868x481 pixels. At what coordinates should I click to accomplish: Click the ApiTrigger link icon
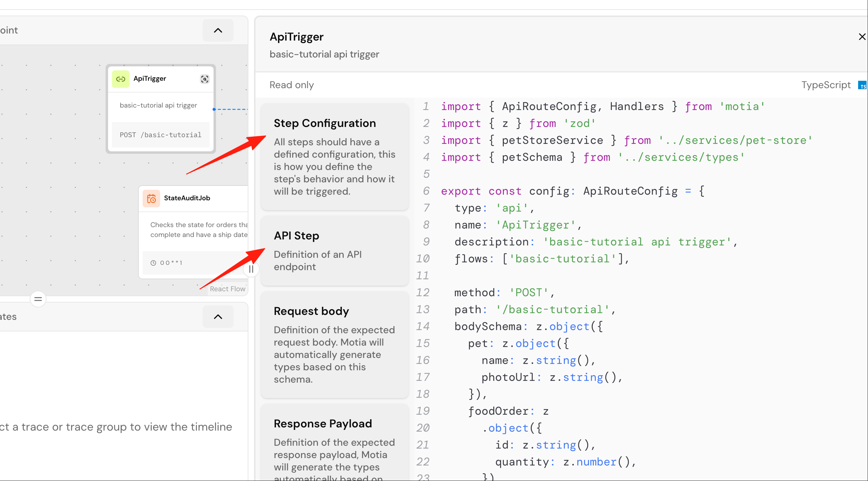tap(121, 79)
